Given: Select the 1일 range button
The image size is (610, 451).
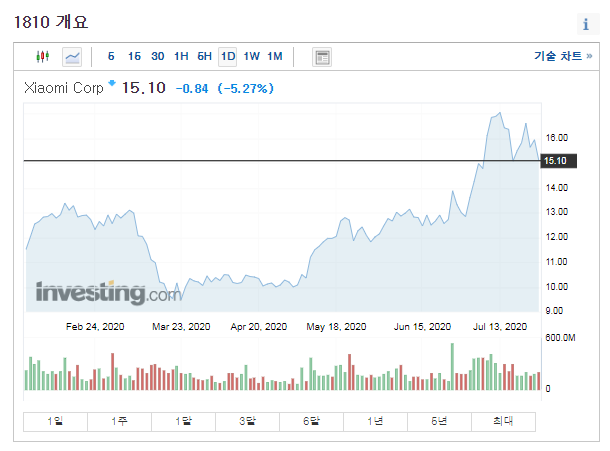Looking at the screenshot, I should pyautogui.click(x=55, y=421).
